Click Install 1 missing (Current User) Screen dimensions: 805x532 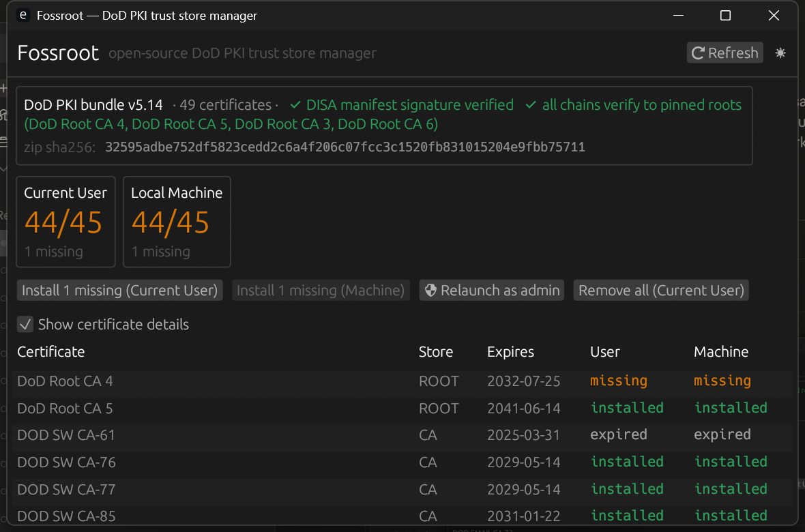tap(119, 291)
